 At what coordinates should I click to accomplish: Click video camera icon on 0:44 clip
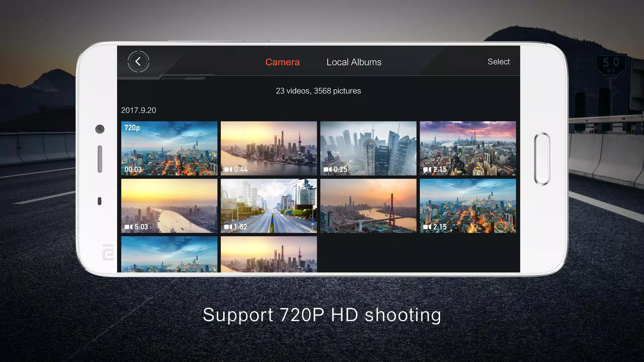coord(228,170)
